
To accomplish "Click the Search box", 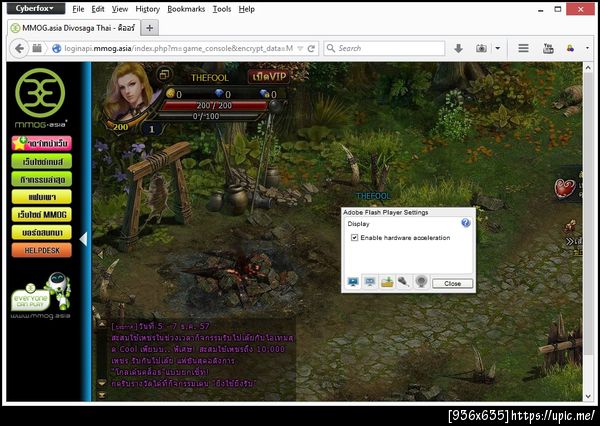I will [385, 48].
